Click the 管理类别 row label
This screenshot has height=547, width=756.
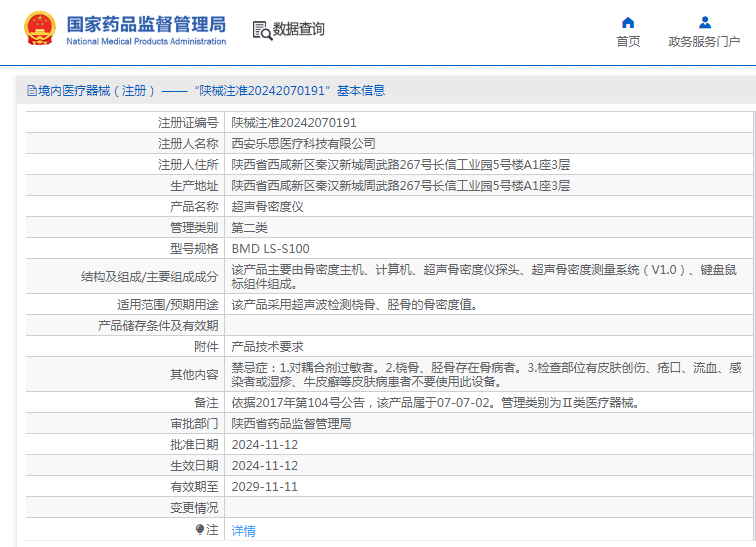click(194, 227)
